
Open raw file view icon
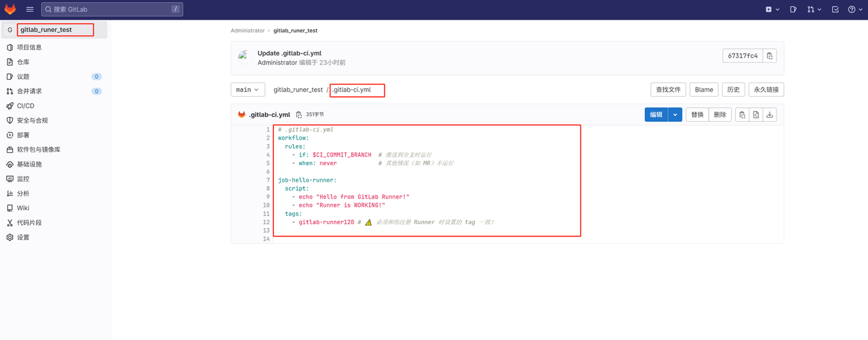click(755, 115)
